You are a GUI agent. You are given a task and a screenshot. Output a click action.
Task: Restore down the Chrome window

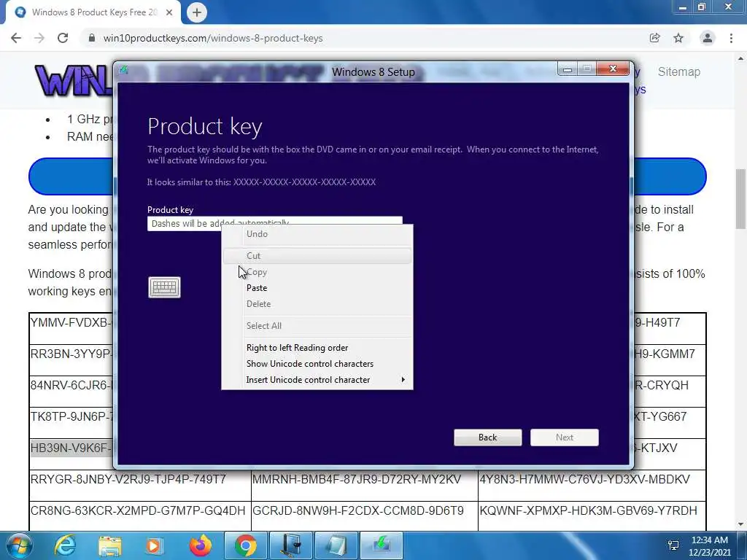coord(702,7)
